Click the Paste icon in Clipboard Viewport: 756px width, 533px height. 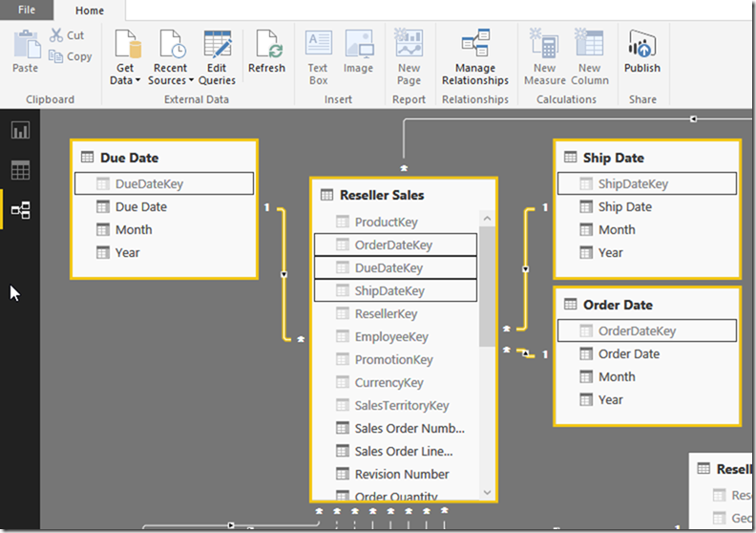(27, 44)
